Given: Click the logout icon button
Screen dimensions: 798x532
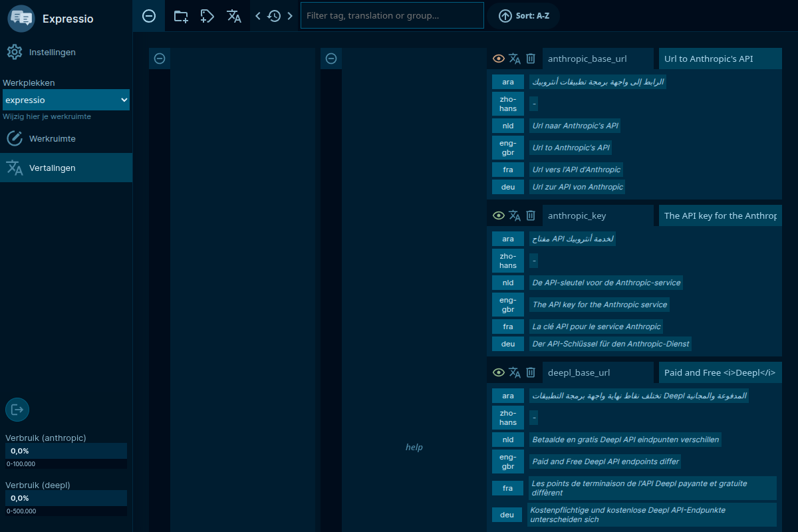Looking at the screenshot, I should [17, 410].
